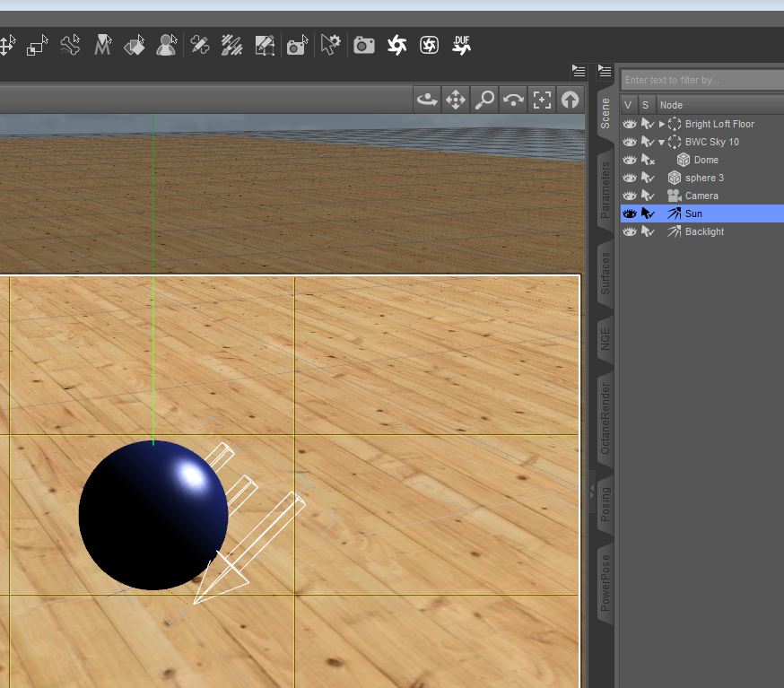Open the Parameters tab
The image size is (784, 688).
pos(605,190)
